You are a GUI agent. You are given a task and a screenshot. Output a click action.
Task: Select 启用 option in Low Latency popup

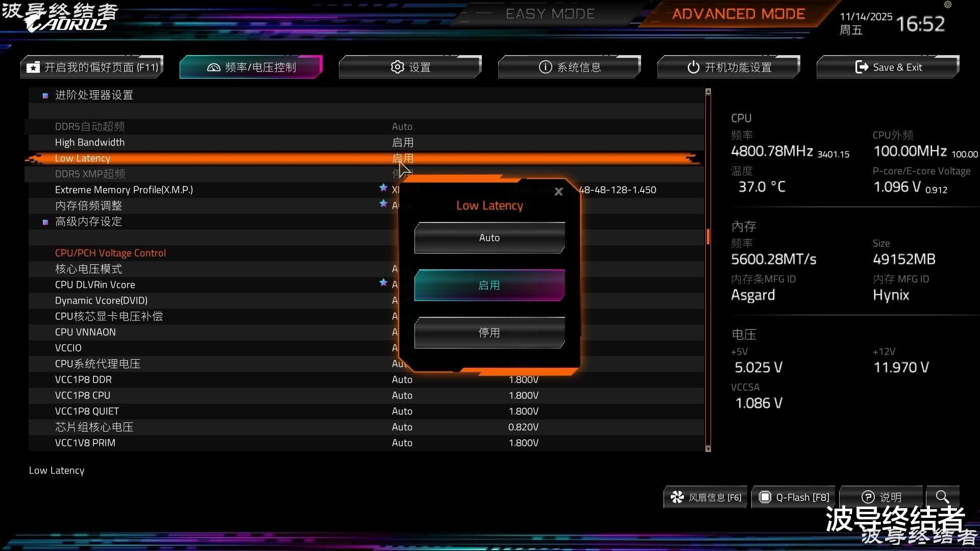point(489,285)
